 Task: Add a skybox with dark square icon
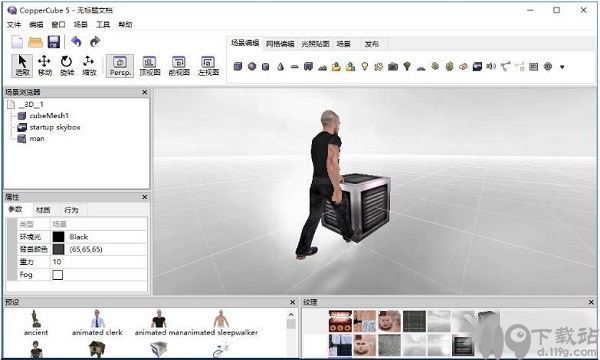tap(477, 67)
